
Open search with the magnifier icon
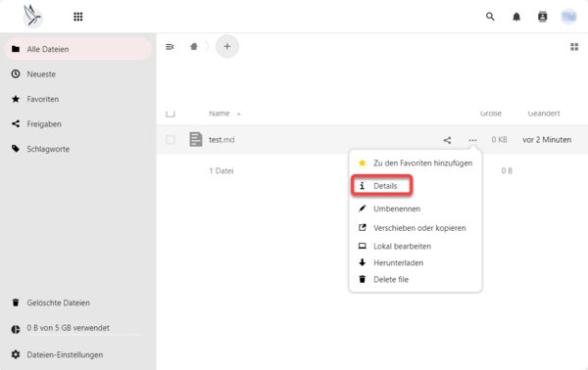(x=490, y=17)
